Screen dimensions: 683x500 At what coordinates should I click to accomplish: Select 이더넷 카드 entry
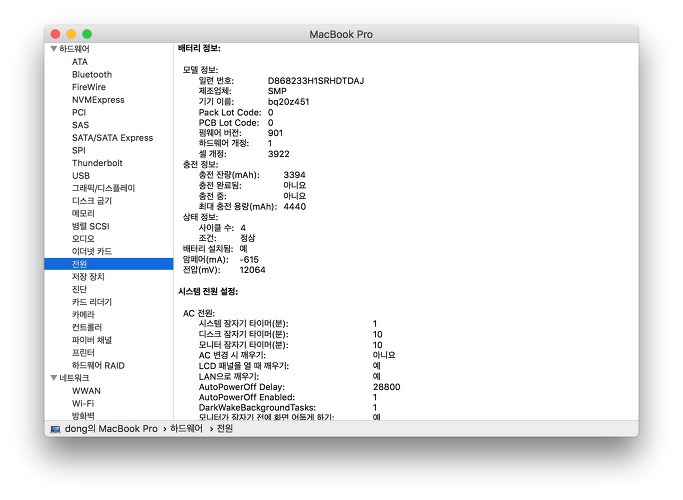91,251
